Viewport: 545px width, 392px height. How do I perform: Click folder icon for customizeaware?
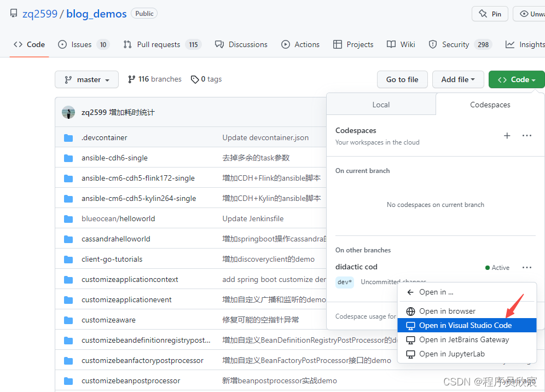[68, 320]
